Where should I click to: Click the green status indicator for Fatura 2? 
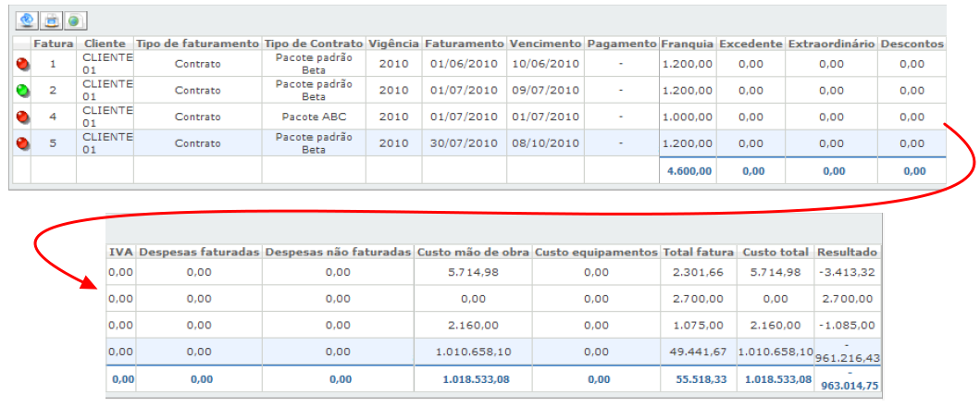[x=22, y=91]
